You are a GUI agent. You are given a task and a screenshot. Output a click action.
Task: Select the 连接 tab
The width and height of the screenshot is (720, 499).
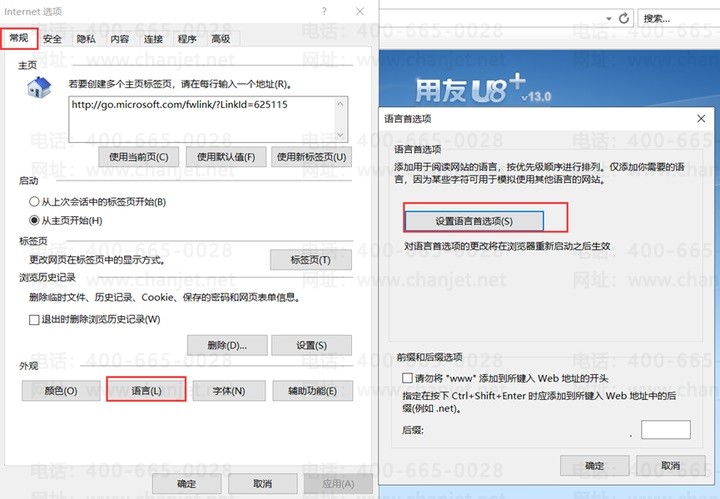pyautogui.click(x=153, y=39)
